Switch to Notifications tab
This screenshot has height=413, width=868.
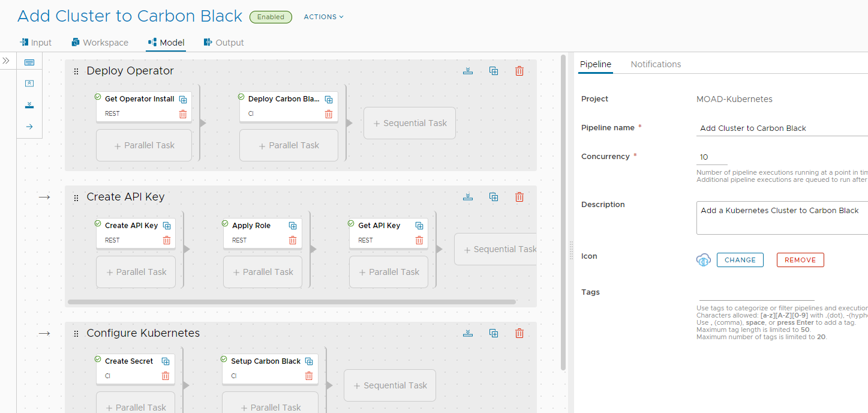pyautogui.click(x=656, y=64)
